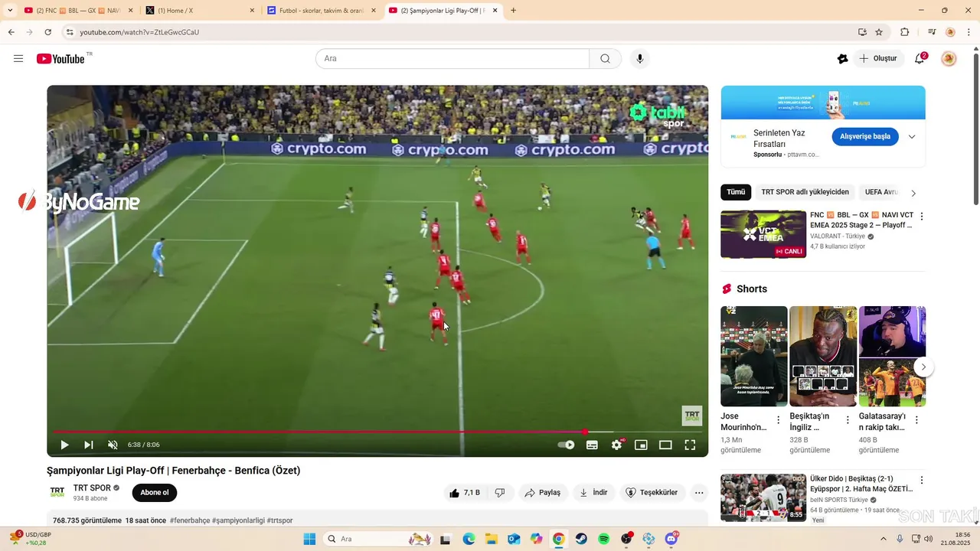Open Spotify from the taskbar
The height and width of the screenshot is (551, 980).
[603, 540]
